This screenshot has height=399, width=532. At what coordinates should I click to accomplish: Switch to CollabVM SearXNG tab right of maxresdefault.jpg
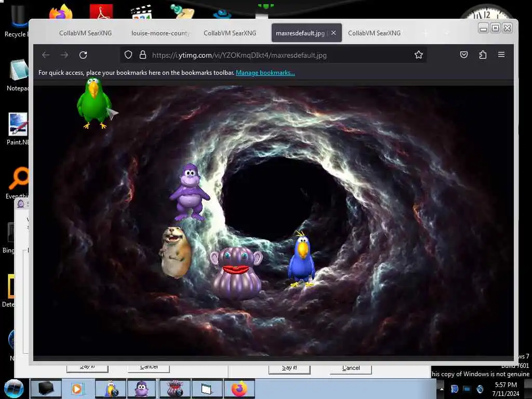[x=374, y=33]
